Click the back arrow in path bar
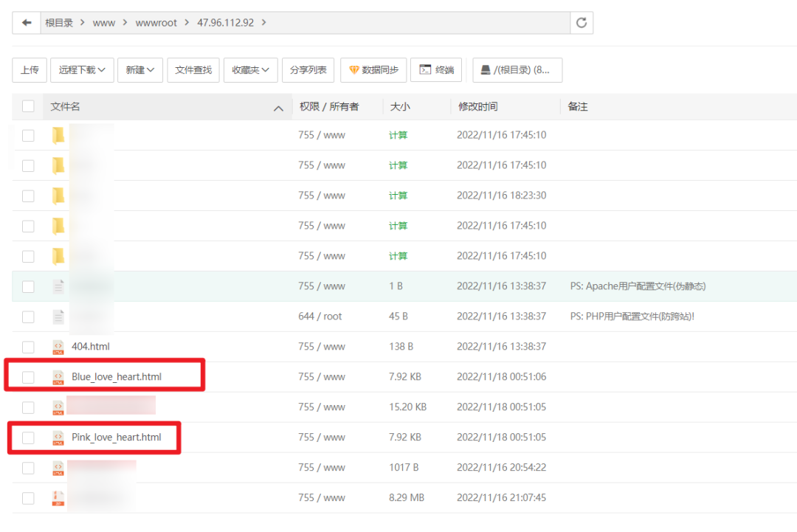Viewport: 797px width, 532px height. (27, 23)
